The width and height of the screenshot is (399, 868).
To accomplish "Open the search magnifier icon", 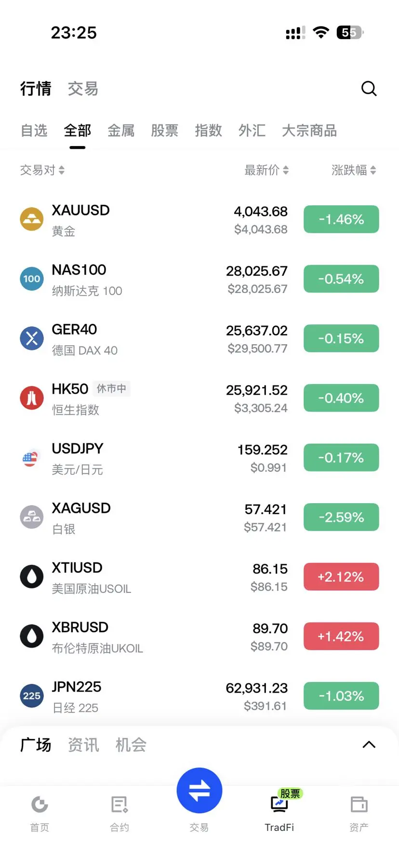I will 369,89.
